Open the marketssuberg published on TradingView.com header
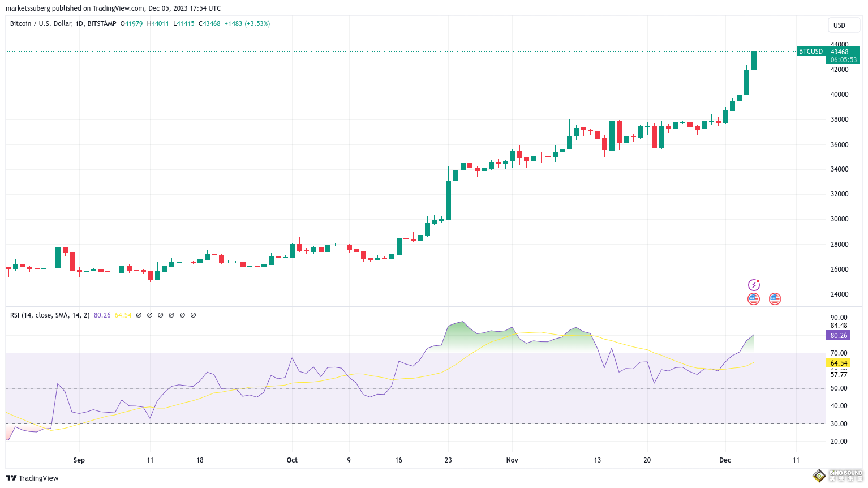Screen dimensions: 868x488 [x=113, y=8]
